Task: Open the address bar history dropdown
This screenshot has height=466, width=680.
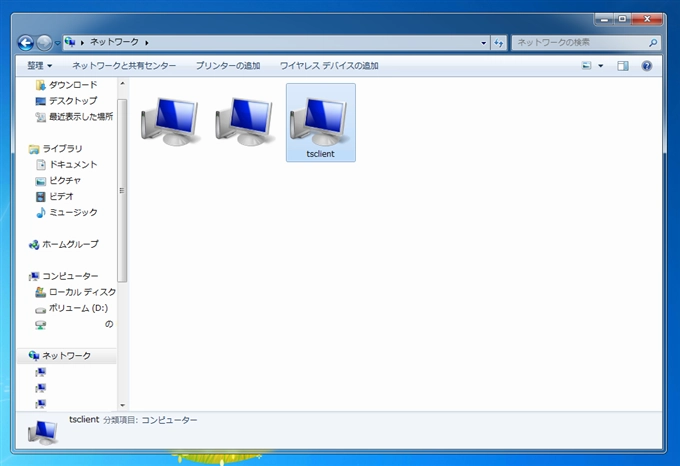Action: coord(484,43)
